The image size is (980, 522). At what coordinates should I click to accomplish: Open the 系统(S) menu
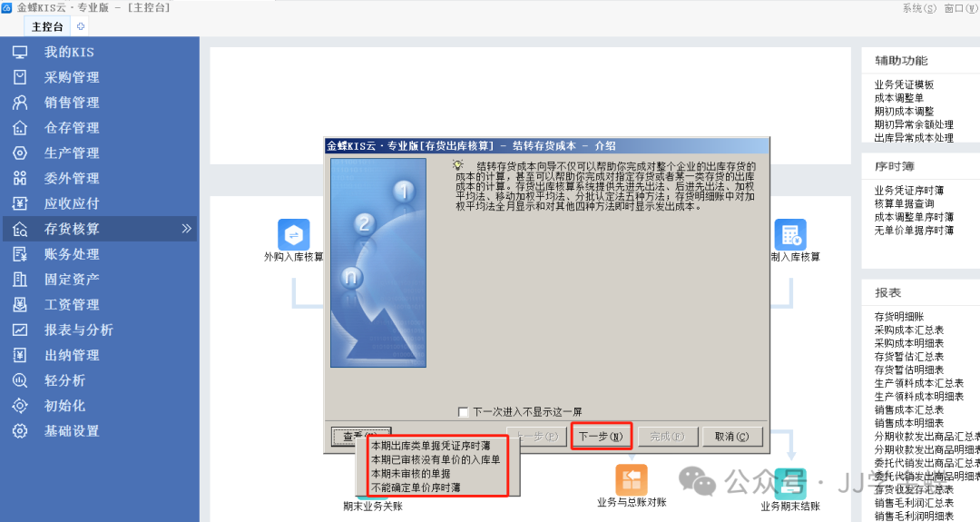pyautogui.click(x=919, y=8)
